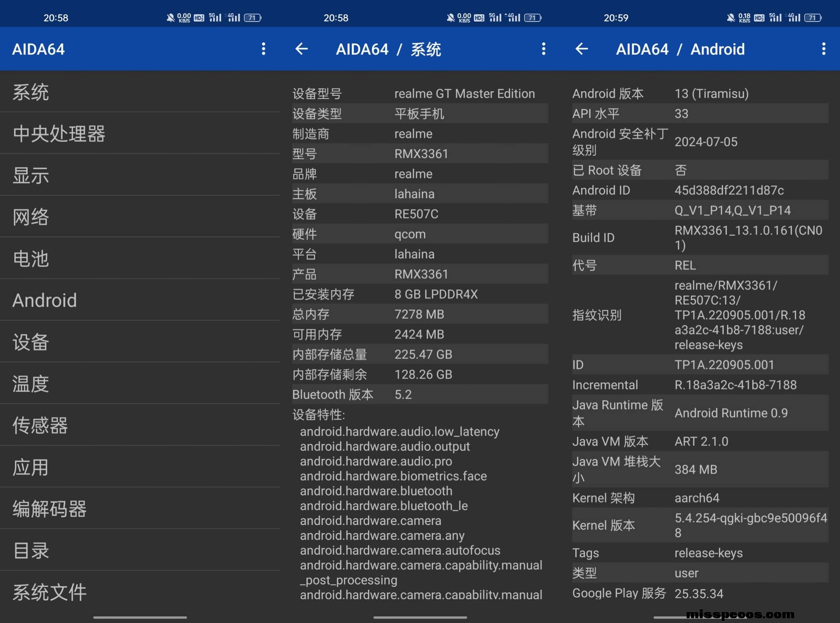Tap Android ID value row

tap(728, 190)
